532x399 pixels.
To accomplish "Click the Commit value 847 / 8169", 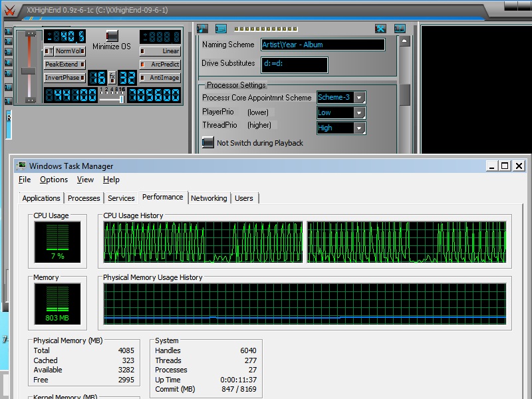I will (239, 389).
